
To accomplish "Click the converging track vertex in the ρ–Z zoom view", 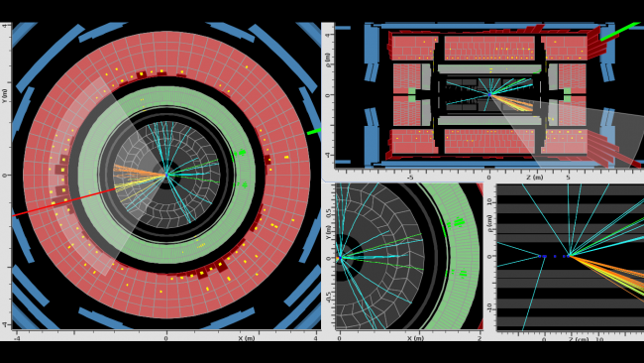I will coord(570,256).
